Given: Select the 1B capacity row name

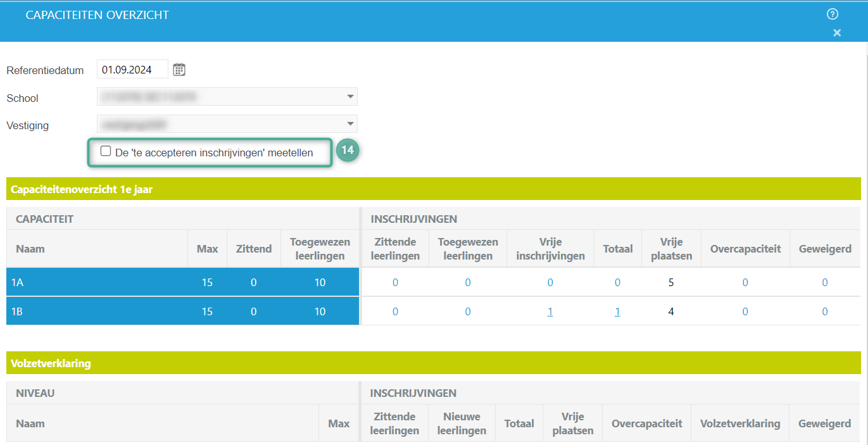Looking at the screenshot, I should (17, 311).
